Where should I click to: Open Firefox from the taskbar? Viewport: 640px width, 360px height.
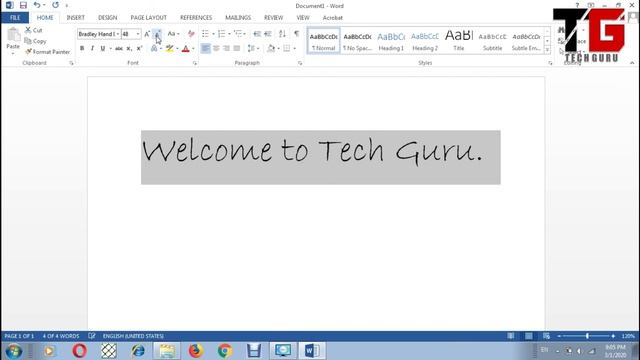196,351
